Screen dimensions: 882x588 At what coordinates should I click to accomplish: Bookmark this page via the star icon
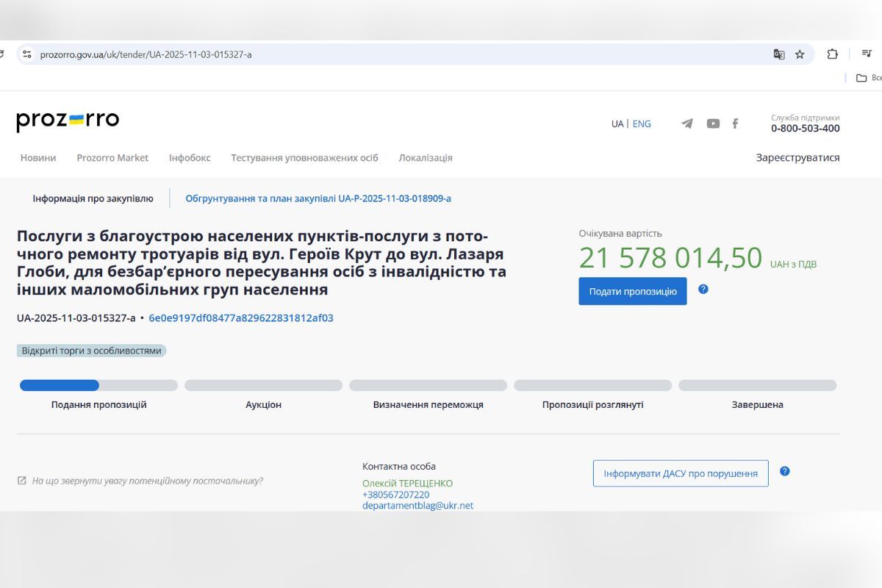pos(800,54)
